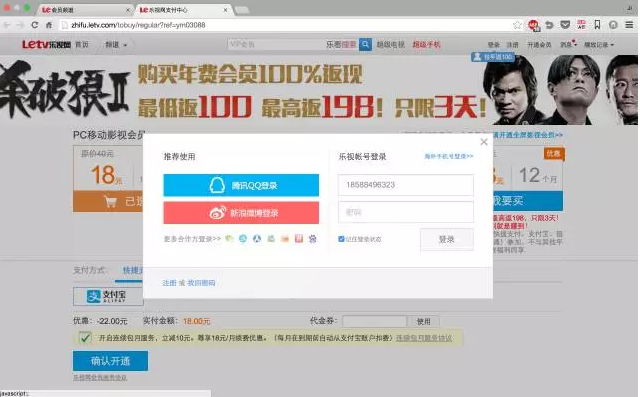Click the 登录 link in site header
The height and width of the screenshot is (397, 640).
pos(493,44)
